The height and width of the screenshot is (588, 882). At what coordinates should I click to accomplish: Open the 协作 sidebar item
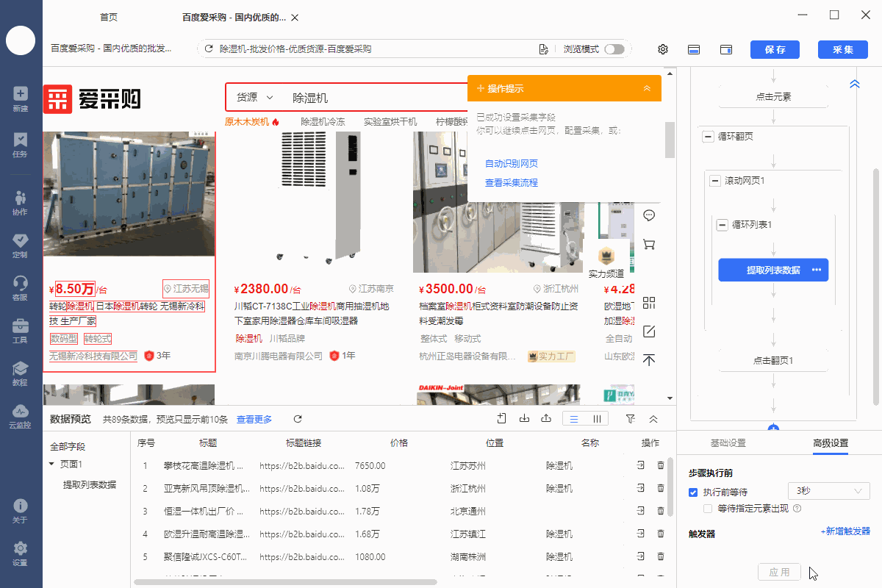[21, 203]
